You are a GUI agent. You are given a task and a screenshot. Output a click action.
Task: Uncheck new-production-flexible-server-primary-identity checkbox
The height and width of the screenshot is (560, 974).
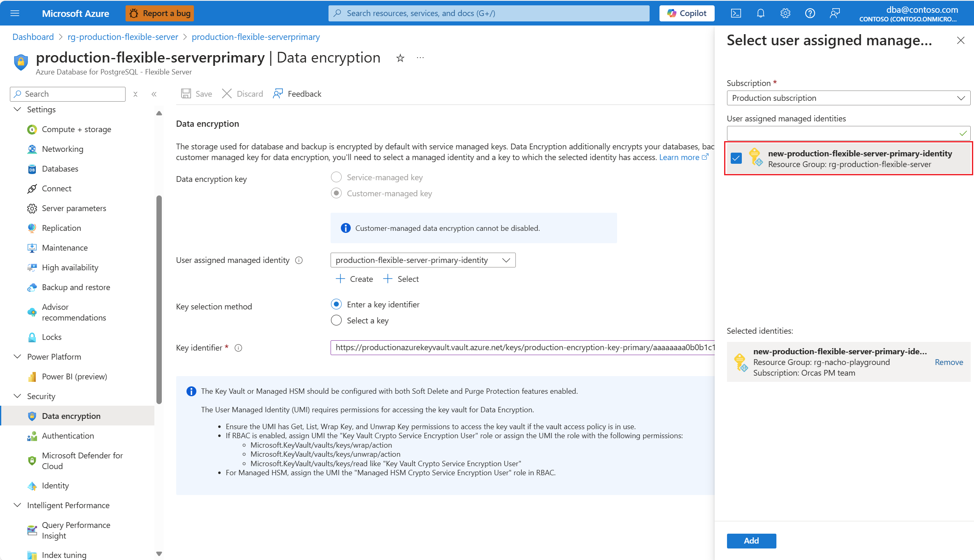click(x=736, y=158)
